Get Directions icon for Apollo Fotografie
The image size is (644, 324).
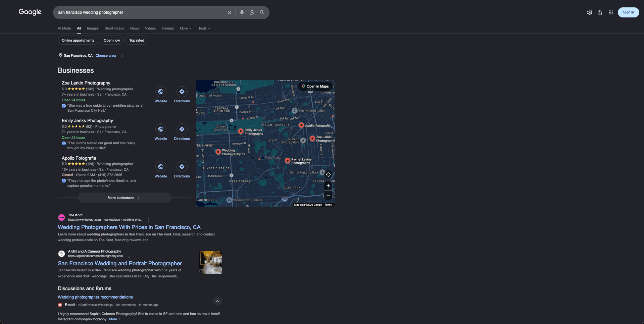click(182, 167)
